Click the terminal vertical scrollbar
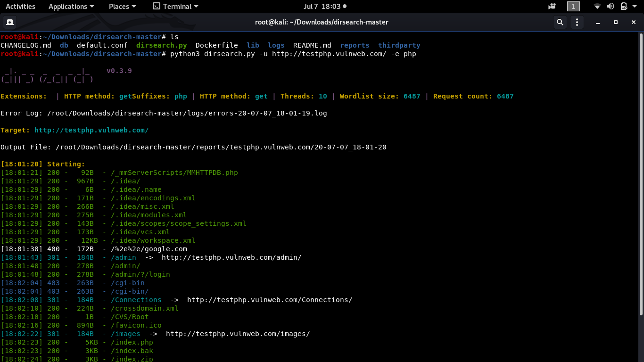The image size is (644, 362). 641,173
